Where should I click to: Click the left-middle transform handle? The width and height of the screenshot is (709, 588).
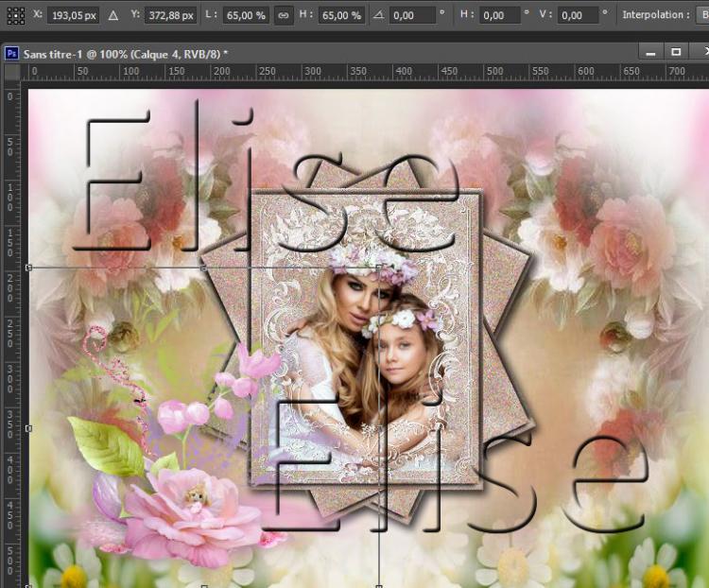(x=28, y=428)
